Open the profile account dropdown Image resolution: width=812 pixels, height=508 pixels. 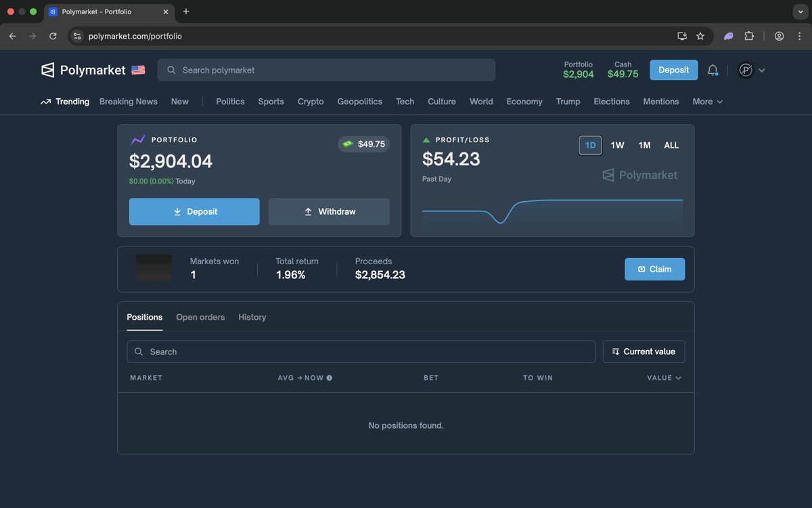click(x=751, y=70)
